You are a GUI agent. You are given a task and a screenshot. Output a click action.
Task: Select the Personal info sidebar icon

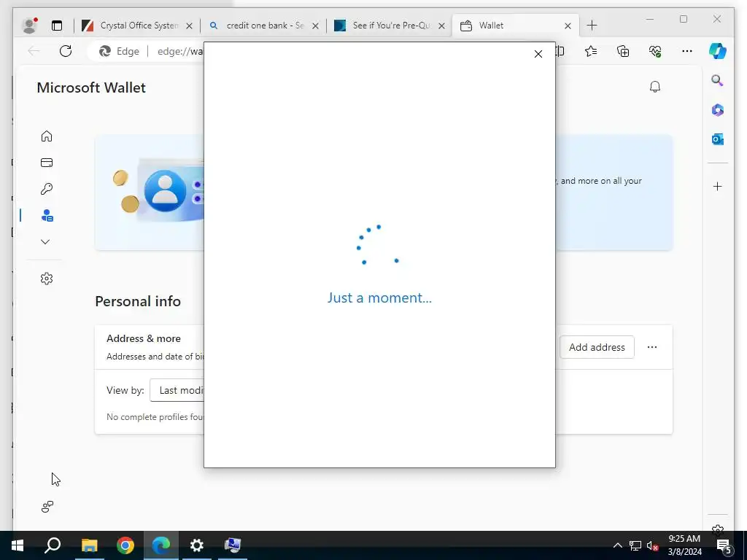47,216
